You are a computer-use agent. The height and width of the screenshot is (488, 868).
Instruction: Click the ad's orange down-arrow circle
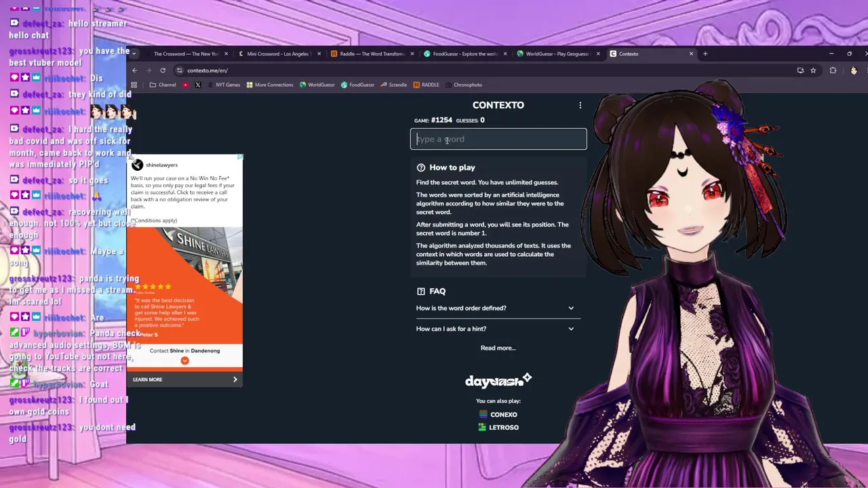click(x=184, y=361)
